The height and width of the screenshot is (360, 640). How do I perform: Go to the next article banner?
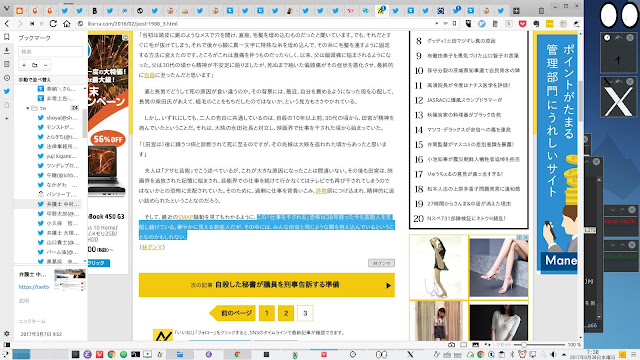267,285
